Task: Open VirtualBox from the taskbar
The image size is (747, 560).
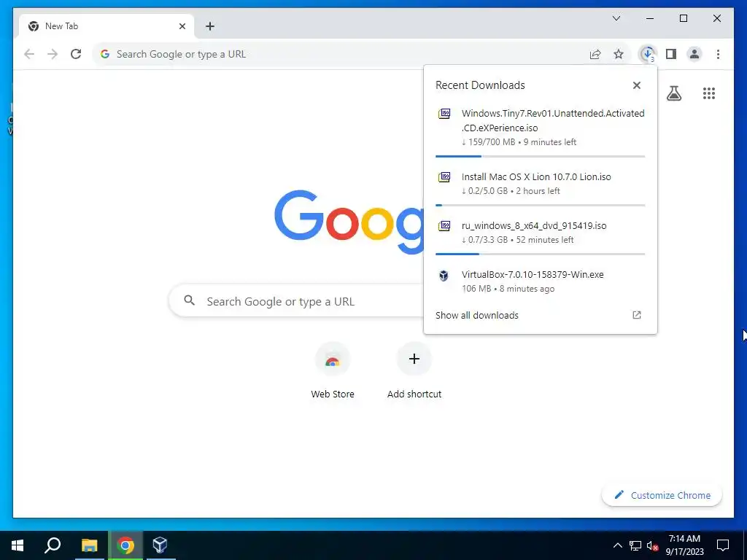Action: (x=160, y=545)
